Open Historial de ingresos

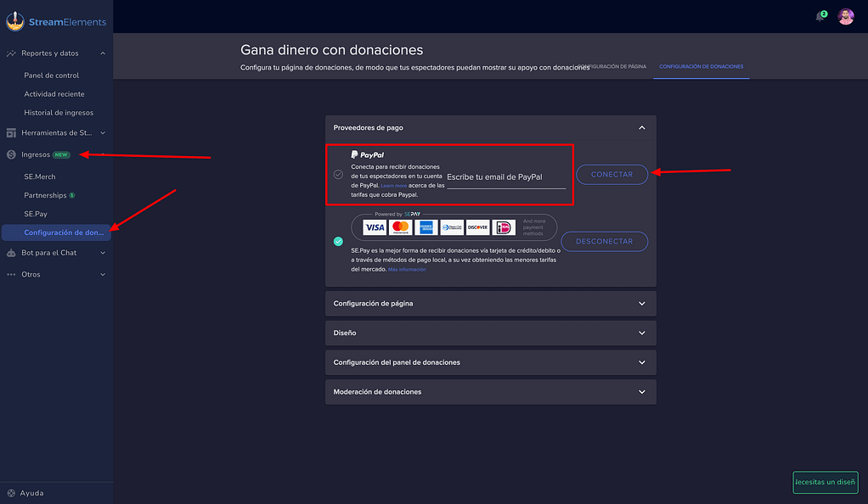coord(59,112)
